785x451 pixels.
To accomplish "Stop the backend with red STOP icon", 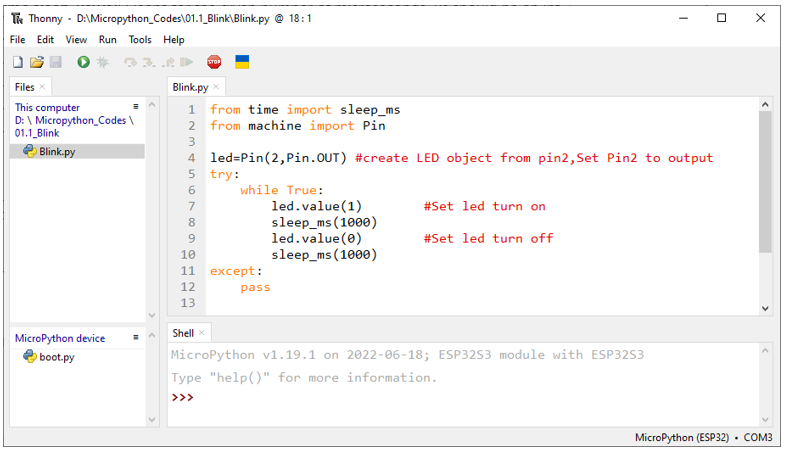I will (x=214, y=62).
